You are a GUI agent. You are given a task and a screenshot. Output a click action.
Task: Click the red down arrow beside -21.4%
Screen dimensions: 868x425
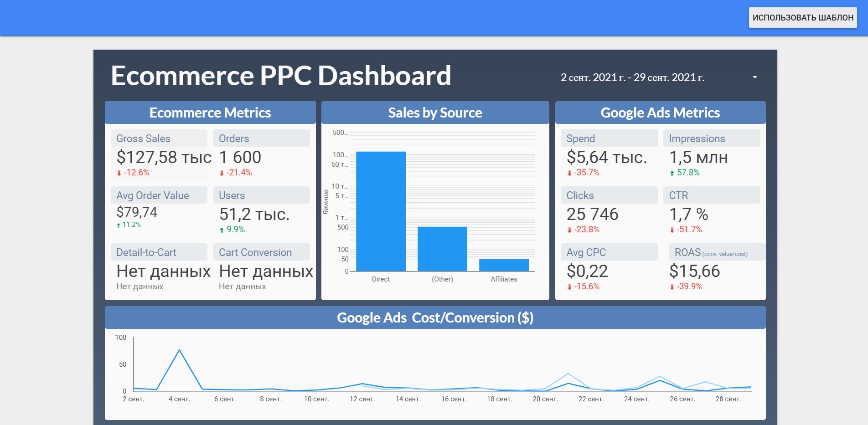click(x=222, y=173)
